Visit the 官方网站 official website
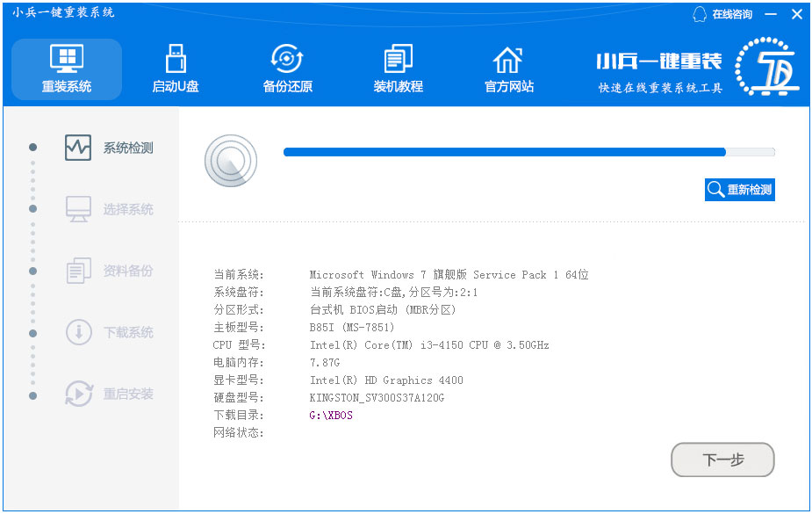 [x=507, y=67]
